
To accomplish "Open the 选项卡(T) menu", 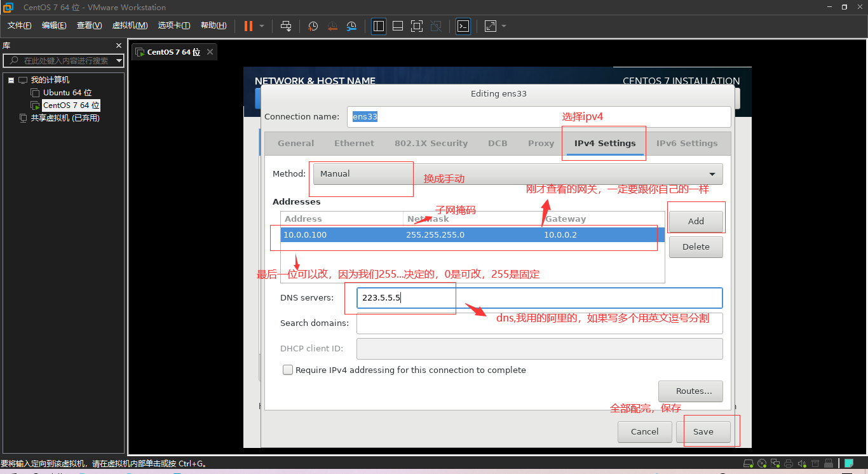I will [174, 25].
